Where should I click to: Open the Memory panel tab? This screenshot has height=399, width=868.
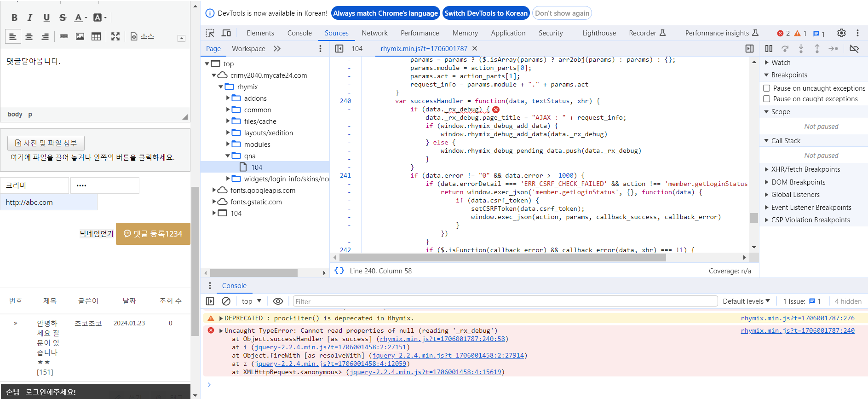tap(465, 33)
